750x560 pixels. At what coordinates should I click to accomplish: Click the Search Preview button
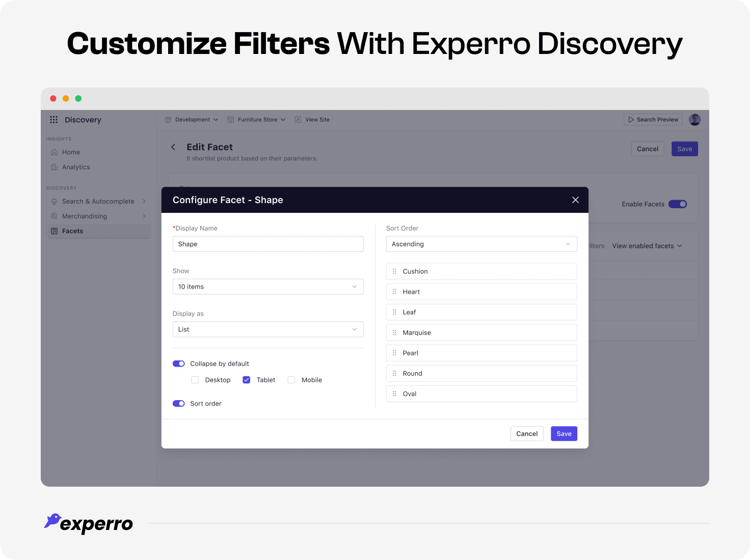[653, 120]
